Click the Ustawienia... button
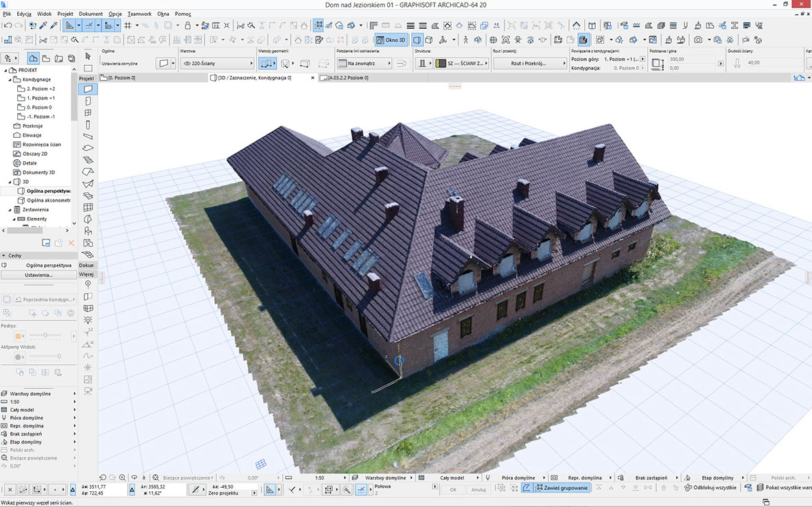This screenshot has height=507, width=812. [39, 274]
